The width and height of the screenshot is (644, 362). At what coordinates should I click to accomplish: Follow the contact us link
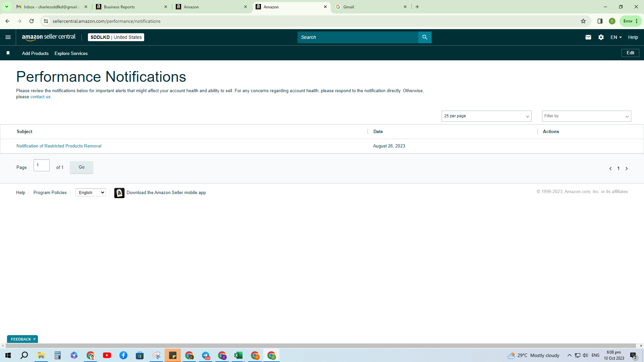(x=40, y=97)
